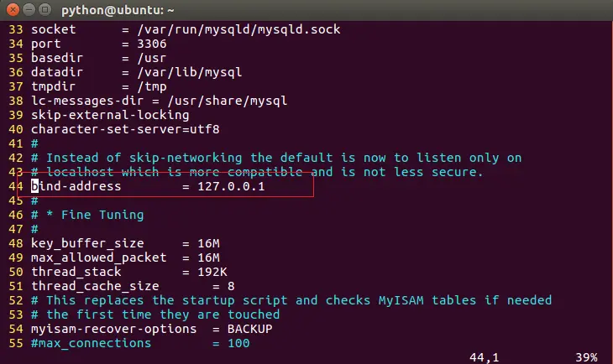Image resolution: width=613 pixels, height=364 pixels.
Task: Click the cursor position indicator 44,1
Action: point(484,357)
